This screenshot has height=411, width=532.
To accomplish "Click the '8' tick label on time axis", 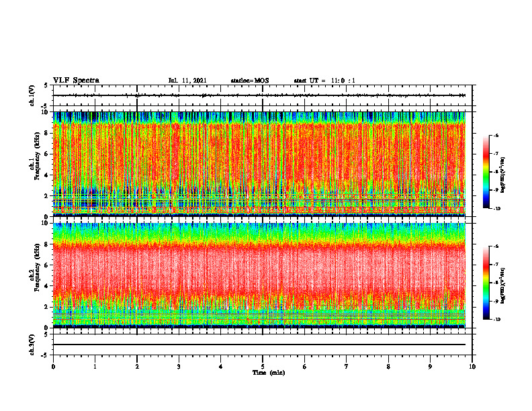I will 388,367.
